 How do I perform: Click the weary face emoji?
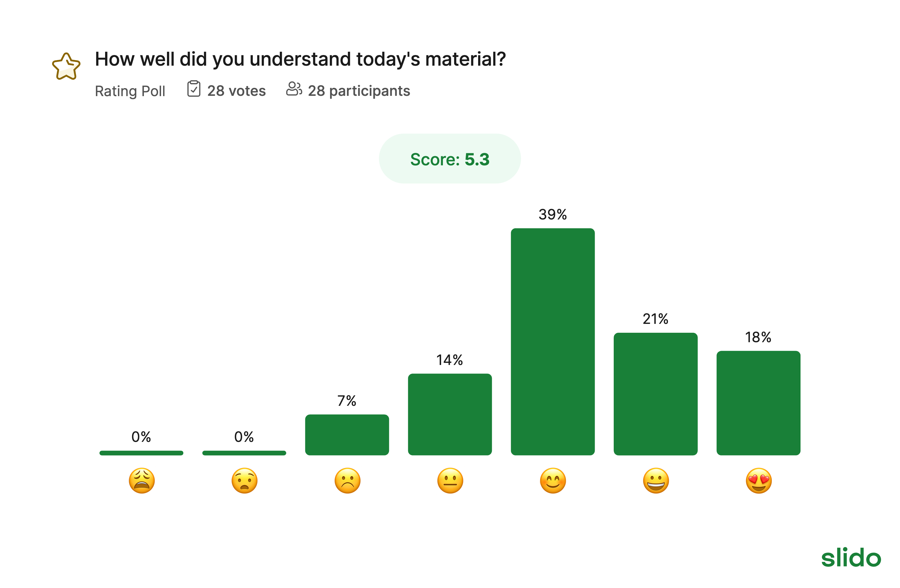point(142,481)
